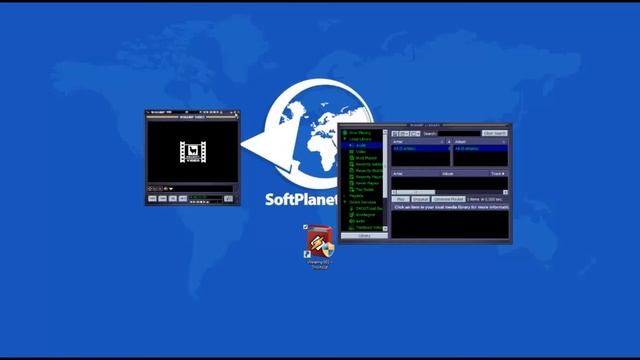Tick the selection checkbox on the desktop shortcut

click(305, 227)
